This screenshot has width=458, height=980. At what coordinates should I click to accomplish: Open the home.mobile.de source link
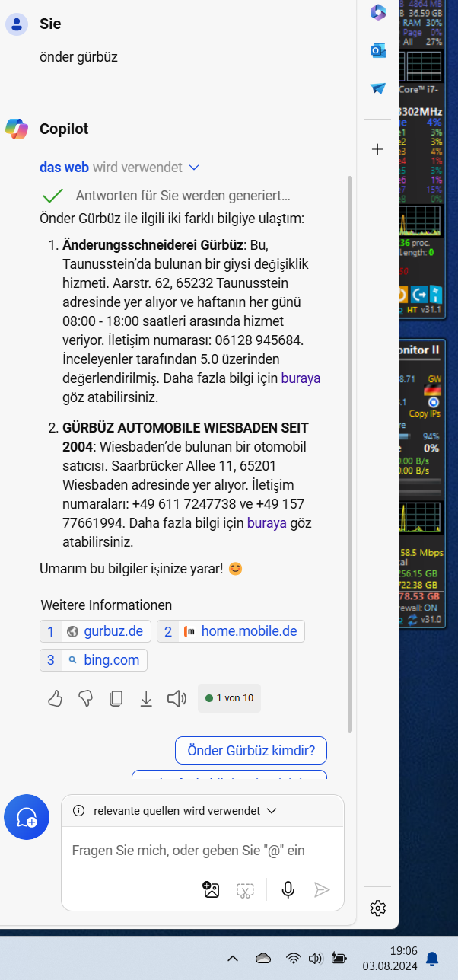pyautogui.click(x=231, y=631)
